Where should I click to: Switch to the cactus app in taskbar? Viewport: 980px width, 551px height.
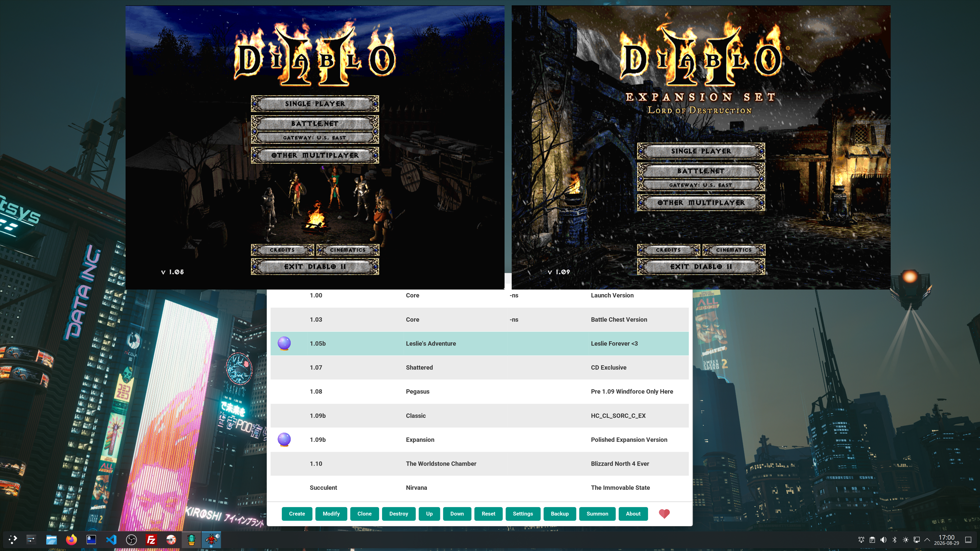tap(191, 539)
